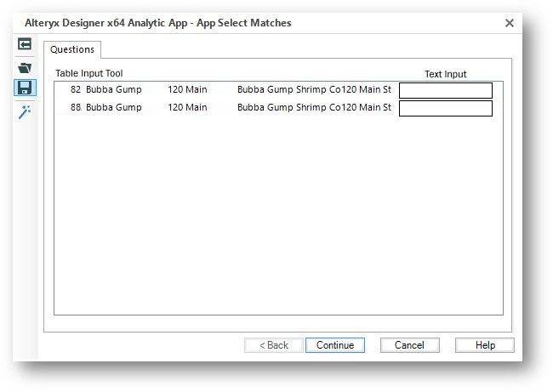Click the disabled Back button
The height and width of the screenshot is (392, 553).
[x=274, y=345]
